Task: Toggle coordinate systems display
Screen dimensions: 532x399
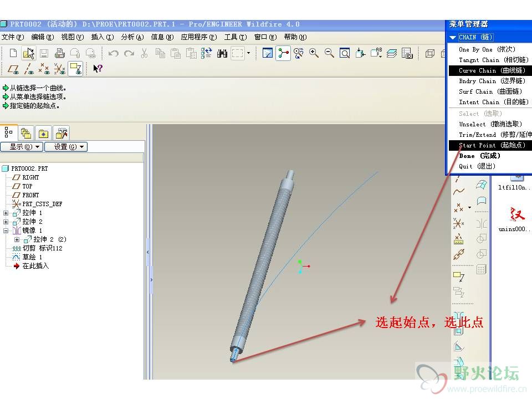Action: [x=60, y=69]
